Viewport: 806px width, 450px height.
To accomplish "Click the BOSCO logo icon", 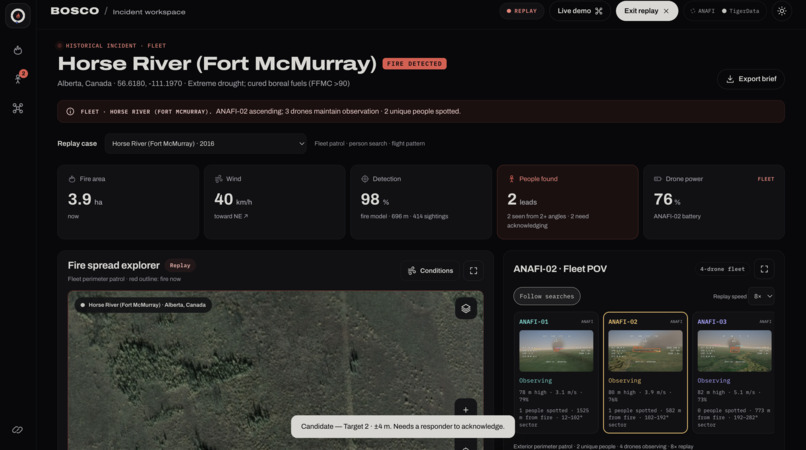I will (18, 15).
